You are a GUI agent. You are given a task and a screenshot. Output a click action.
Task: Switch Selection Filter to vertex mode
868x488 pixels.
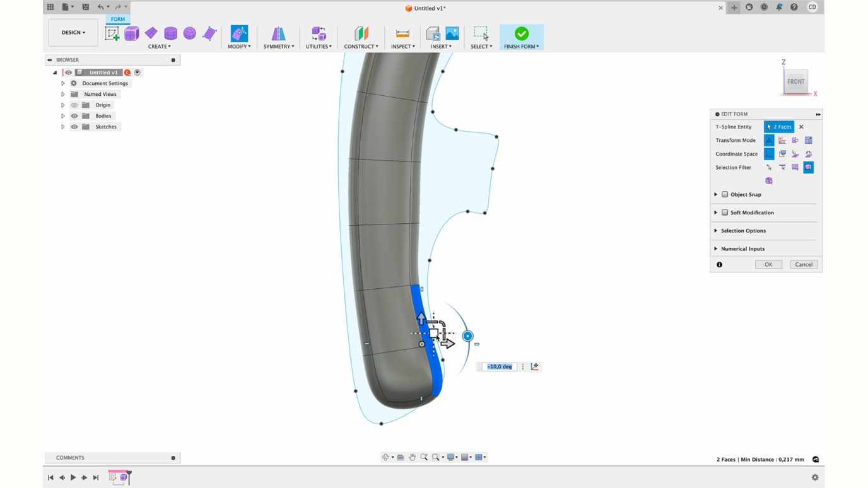[x=769, y=167]
